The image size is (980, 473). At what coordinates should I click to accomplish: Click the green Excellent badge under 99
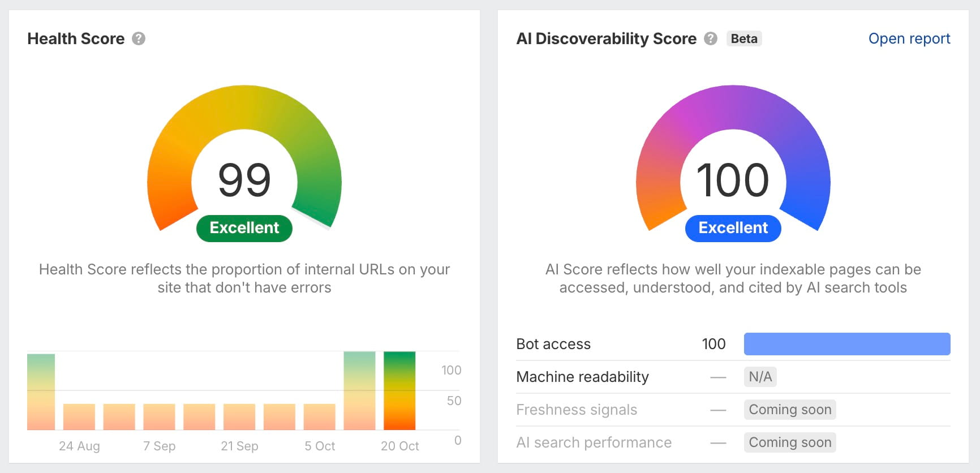tap(244, 228)
